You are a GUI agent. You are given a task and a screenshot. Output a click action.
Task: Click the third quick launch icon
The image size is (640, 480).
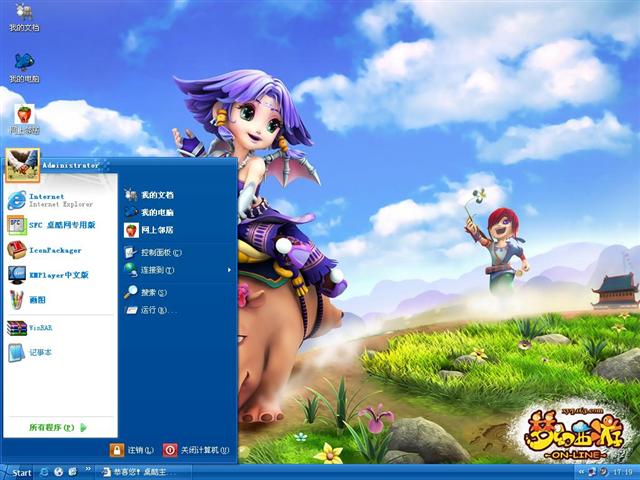(73, 472)
